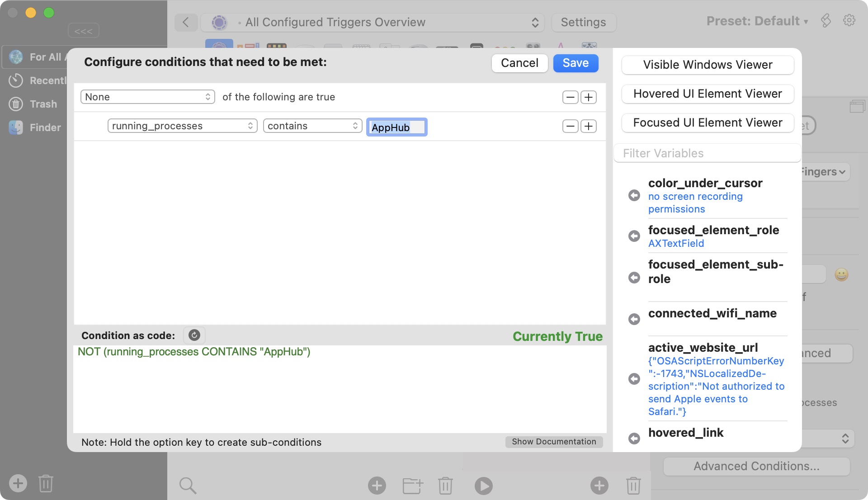Insert focused_element_role variable via arrow icon
868x500 pixels.
click(634, 236)
